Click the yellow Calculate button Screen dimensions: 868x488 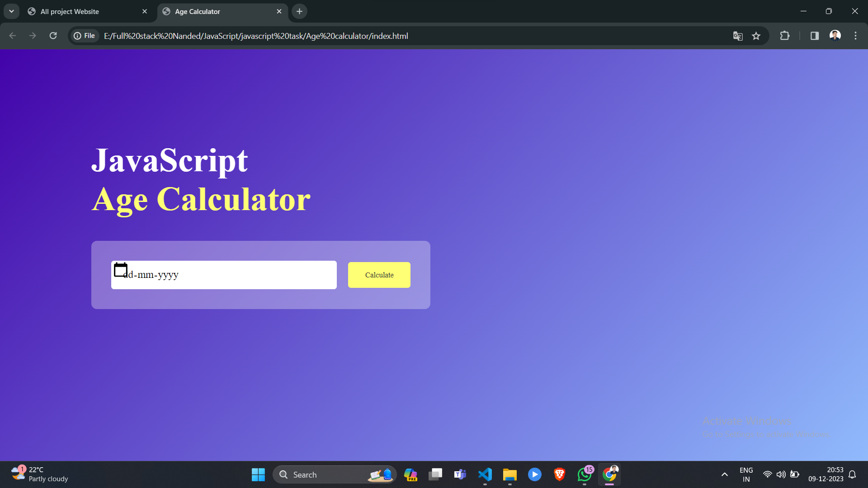pos(379,275)
